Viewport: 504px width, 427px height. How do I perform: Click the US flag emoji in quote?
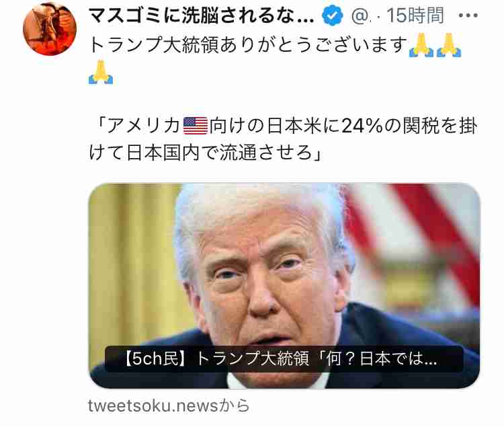(x=196, y=126)
